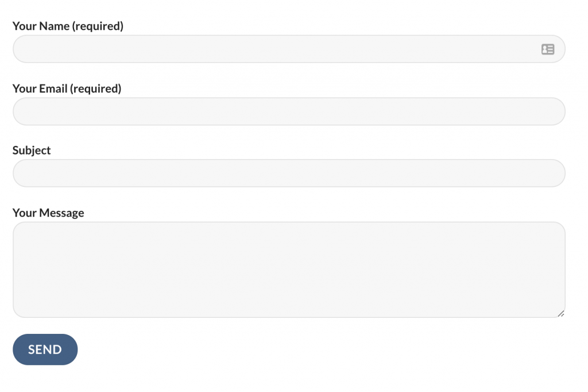Submit the form with SEND button

[45, 349]
